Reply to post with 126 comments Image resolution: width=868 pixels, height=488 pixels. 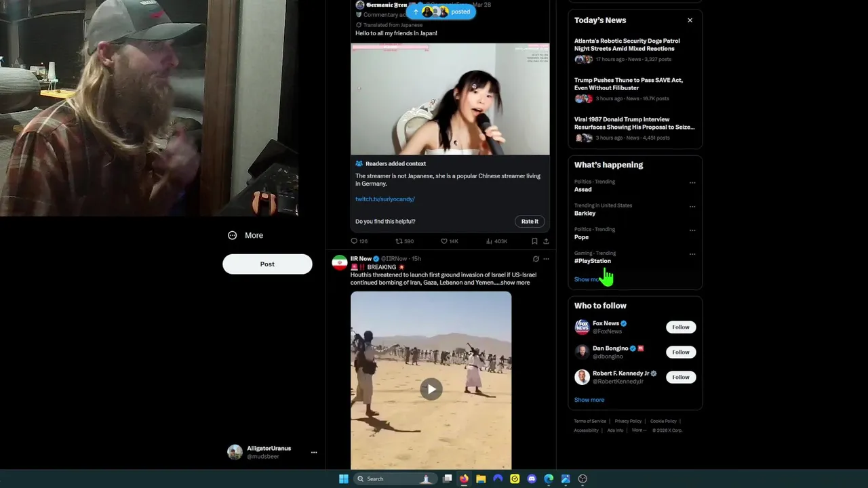coord(359,241)
